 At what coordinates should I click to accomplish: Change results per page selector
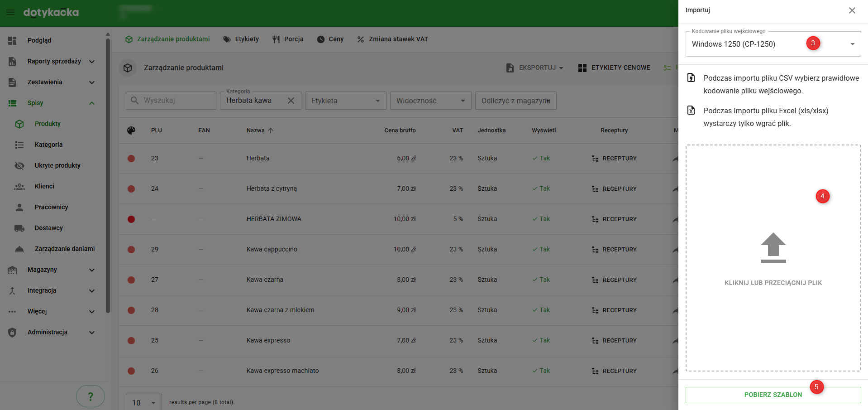(143, 402)
